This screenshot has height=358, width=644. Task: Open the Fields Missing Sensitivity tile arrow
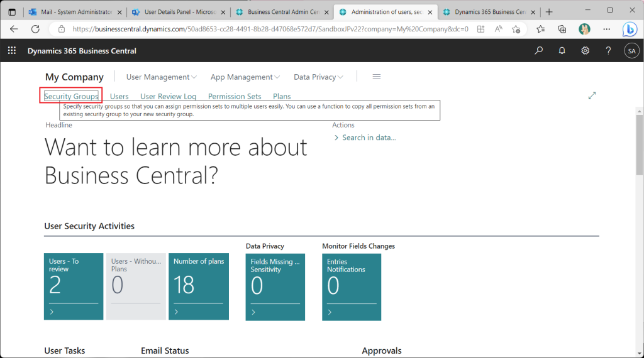pyautogui.click(x=253, y=313)
